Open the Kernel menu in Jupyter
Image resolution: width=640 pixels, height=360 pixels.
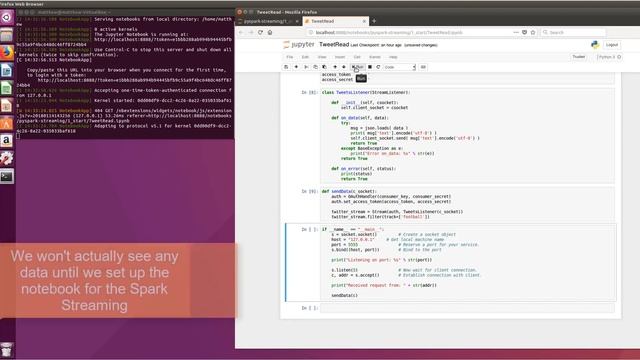point(375,57)
